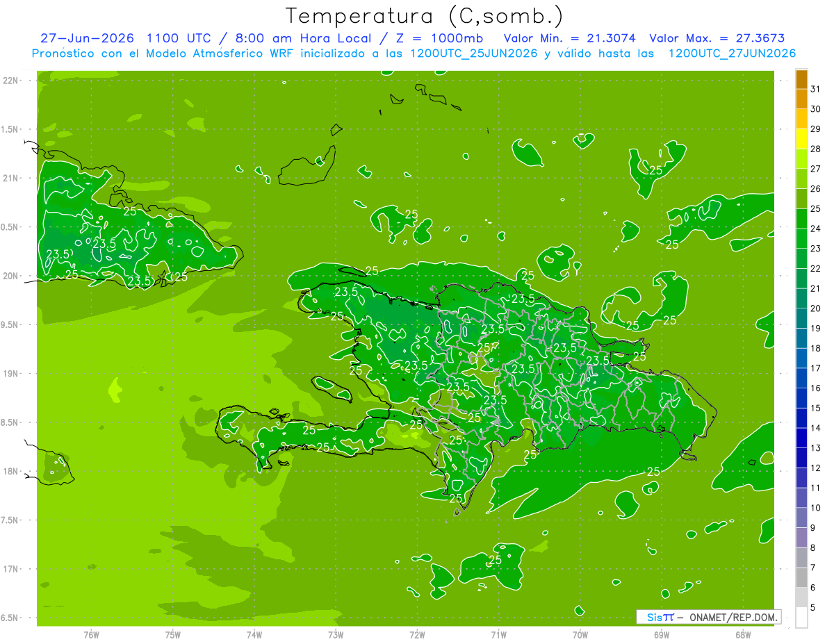Screen dimensions: 834x644
Task: Select color scale swatch between 21 and 22
Action: [801, 279]
